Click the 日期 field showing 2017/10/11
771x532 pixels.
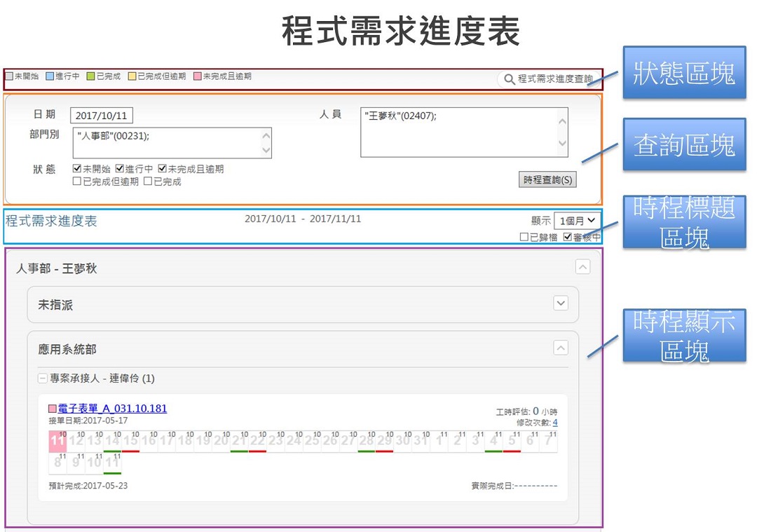102,116
